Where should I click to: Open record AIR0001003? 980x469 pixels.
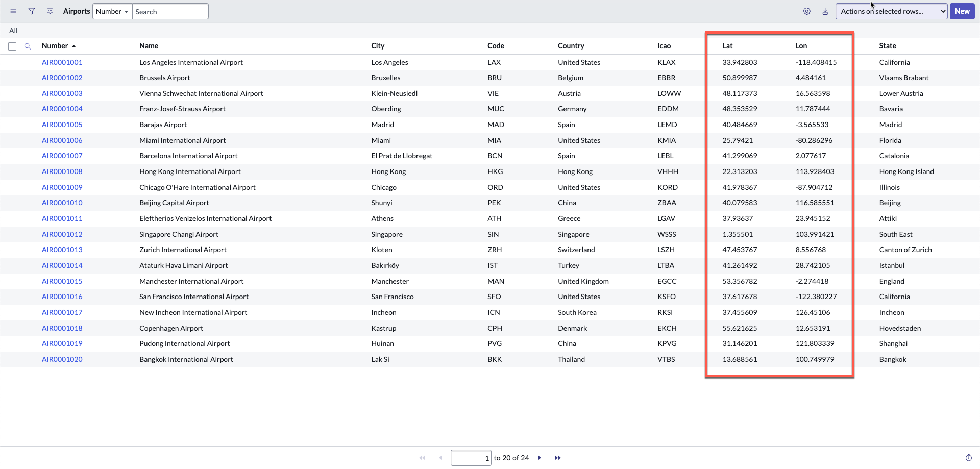[62, 93]
